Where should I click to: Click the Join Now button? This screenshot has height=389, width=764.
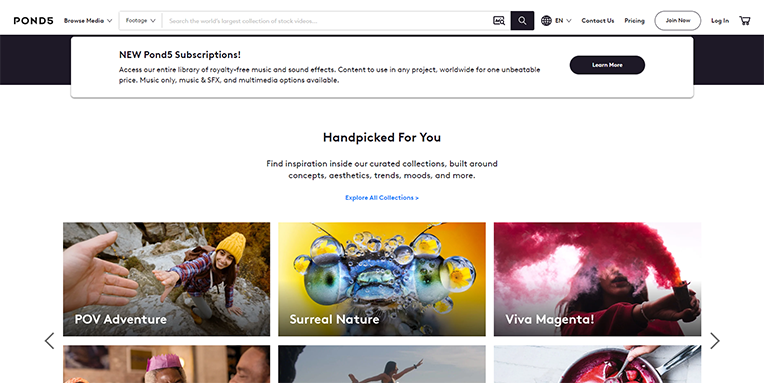(678, 20)
